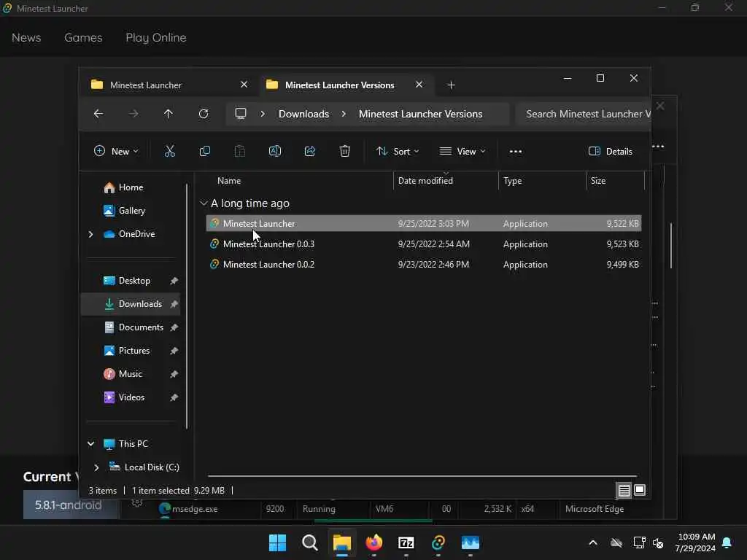Rename the selected file via Rename icon
Image resolution: width=747 pixels, height=560 pixels.
pos(275,152)
